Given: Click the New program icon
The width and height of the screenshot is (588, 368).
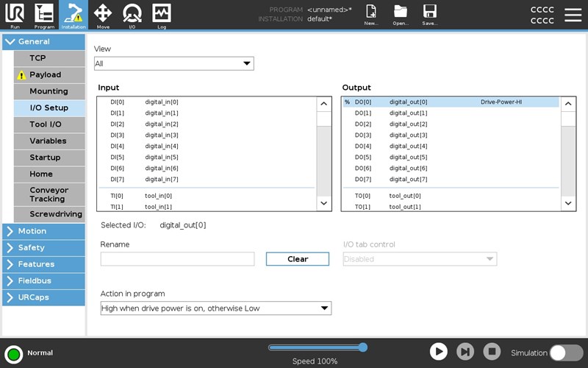Looking at the screenshot, I should 371,14.
